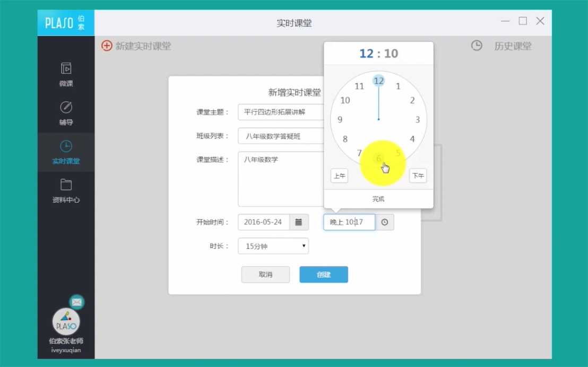
Task: Open the 辅导 tutoring section
Action: (66, 113)
